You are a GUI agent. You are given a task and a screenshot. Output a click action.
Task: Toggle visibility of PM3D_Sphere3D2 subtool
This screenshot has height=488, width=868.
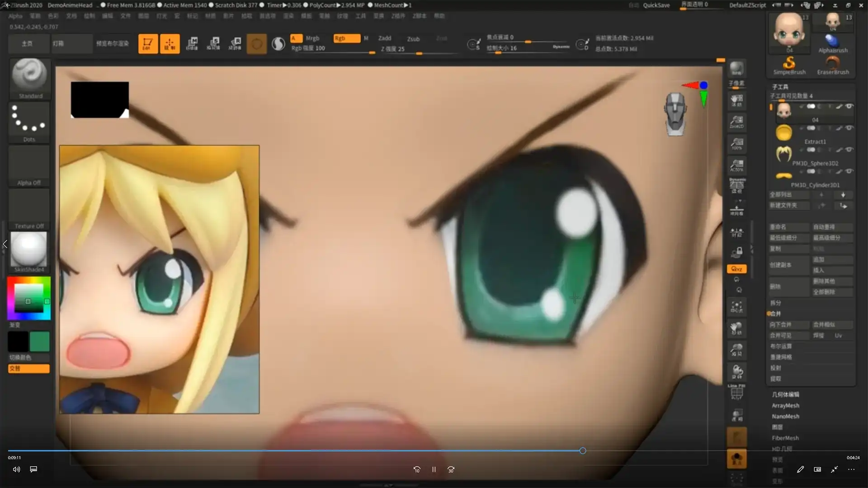pos(849,150)
